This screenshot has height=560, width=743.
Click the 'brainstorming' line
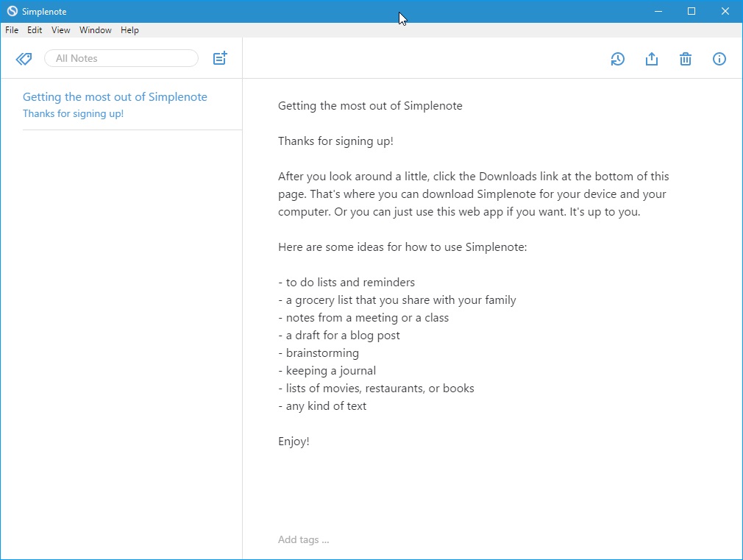tap(319, 353)
